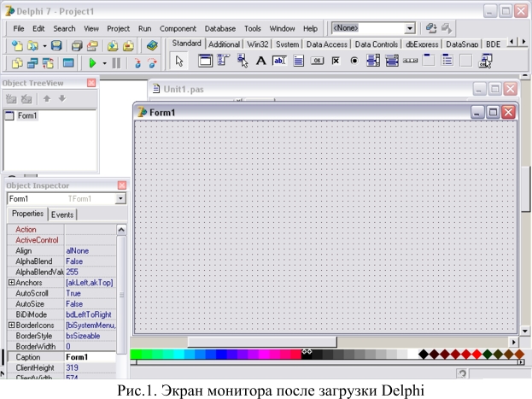This screenshot has height=399, width=532.
Task: Open the Database menu
Action: (219, 28)
